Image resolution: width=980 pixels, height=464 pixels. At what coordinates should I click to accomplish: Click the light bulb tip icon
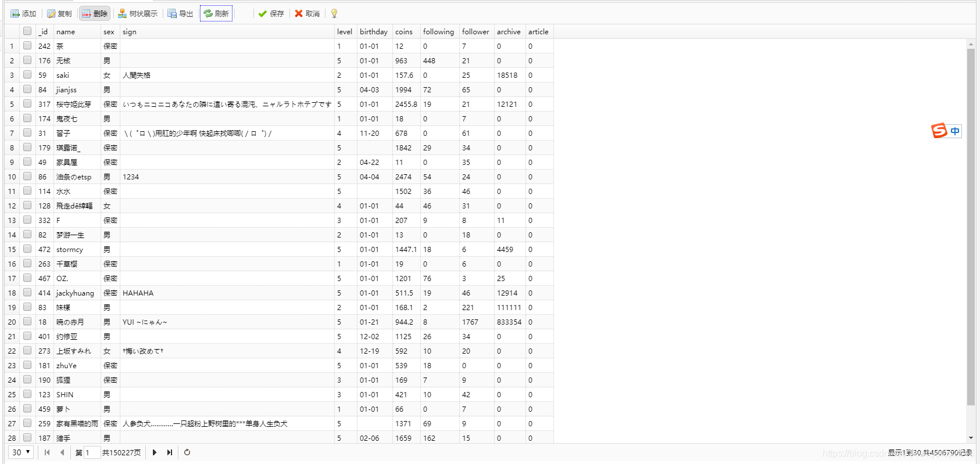(x=334, y=13)
